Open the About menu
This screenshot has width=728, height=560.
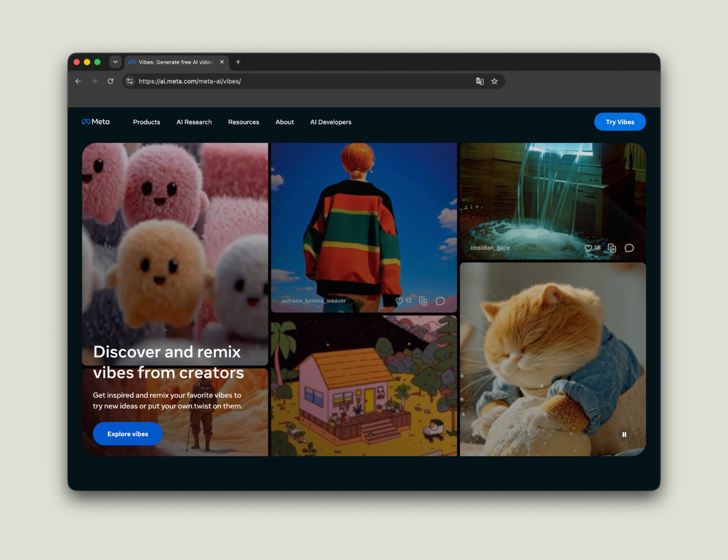(x=285, y=122)
